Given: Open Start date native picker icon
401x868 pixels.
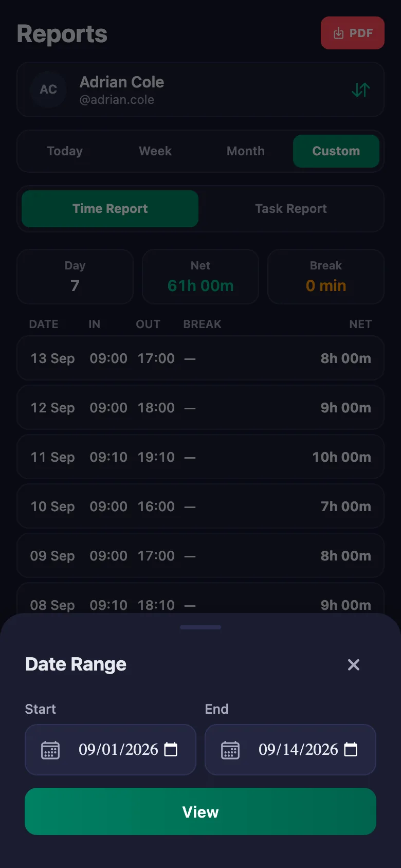Looking at the screenshot, I should (171, 750).
